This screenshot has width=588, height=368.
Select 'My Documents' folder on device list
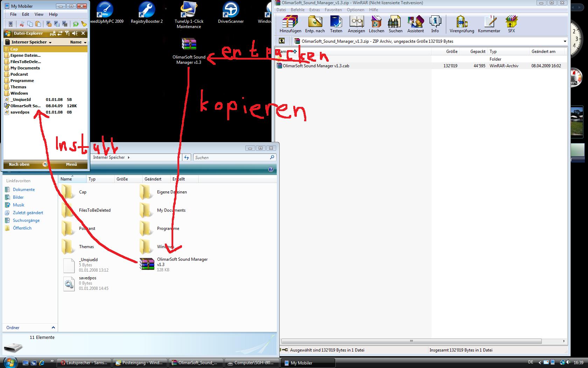pos(25,68)
